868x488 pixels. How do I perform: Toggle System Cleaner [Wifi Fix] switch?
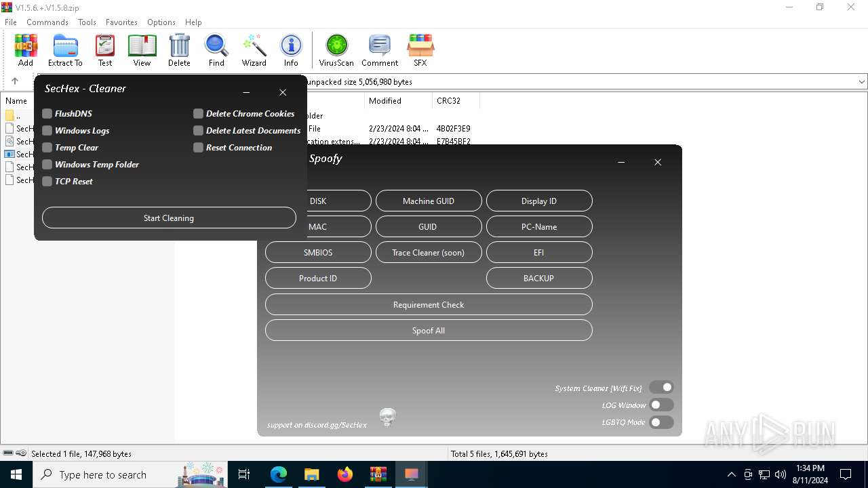coord(661,388)
